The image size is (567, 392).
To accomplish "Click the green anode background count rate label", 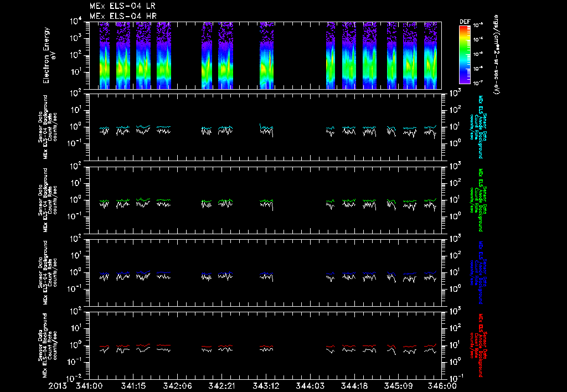I will pyautogui.click(x=478, y=200).
